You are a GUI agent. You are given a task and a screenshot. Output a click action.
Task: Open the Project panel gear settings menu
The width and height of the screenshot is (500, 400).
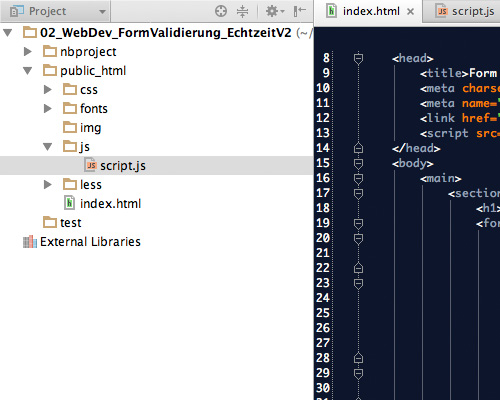click(x=274, y=11)
